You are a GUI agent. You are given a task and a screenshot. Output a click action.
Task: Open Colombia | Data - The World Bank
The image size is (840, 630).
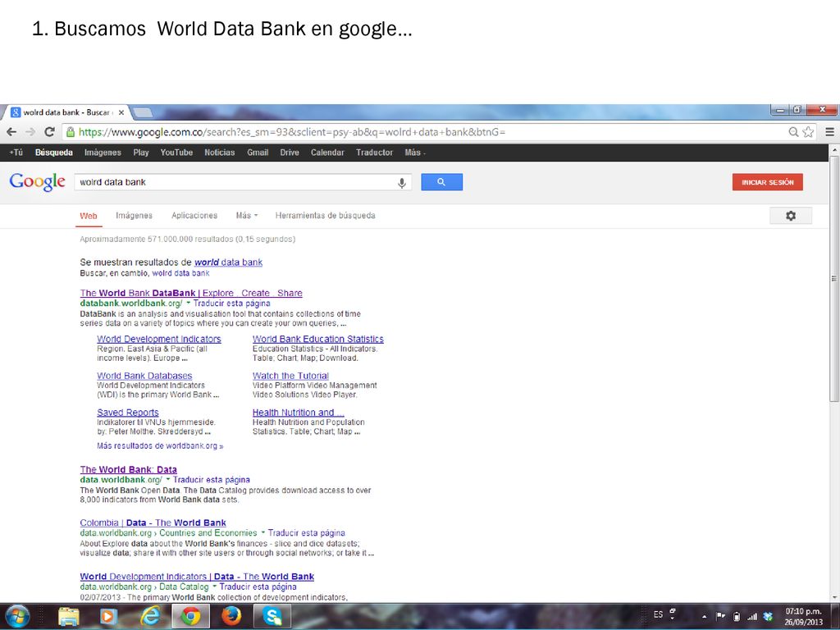(153, 523)
